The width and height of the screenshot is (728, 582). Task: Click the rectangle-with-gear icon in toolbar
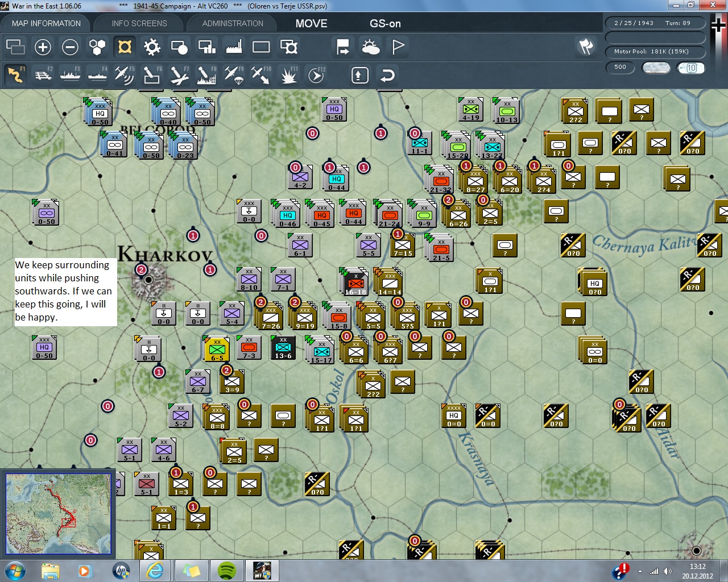click(288, 47)
